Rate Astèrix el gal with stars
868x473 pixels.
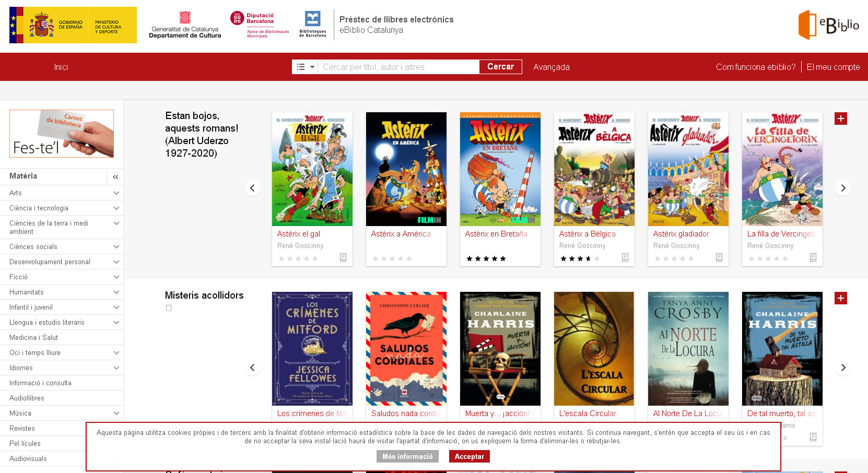click(x=298, y=258)
